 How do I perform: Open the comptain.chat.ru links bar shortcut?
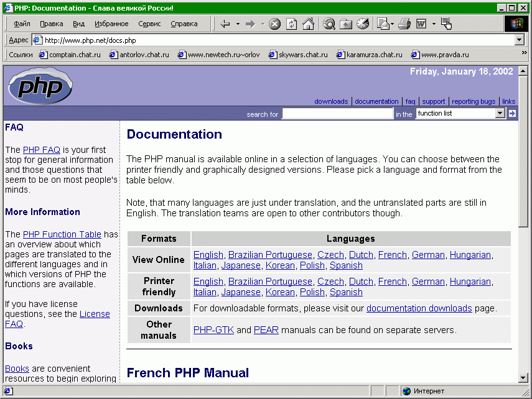[70, 55]
